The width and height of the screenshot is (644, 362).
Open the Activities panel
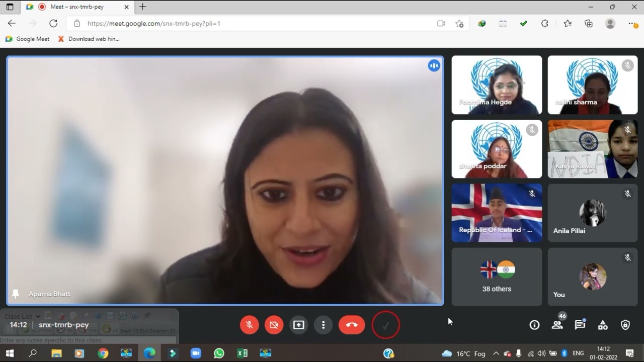point(603,325)
